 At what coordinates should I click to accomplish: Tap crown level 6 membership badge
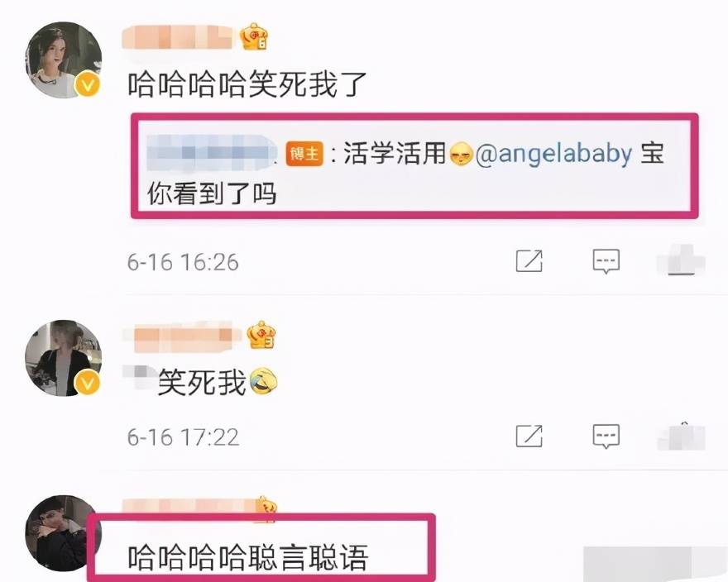[x=254, y=36]
